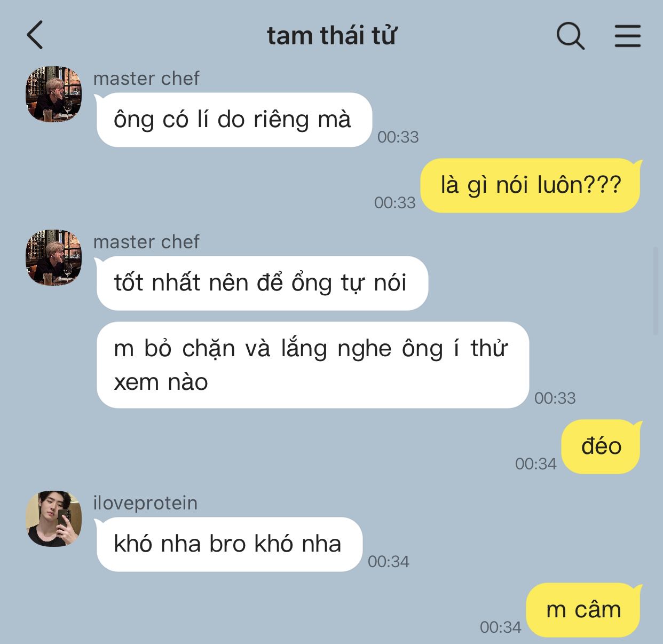Tap the 00:34 timestamp beside 'đéo'
This screenshot has width=663, height=644.
tap(535, 464)
